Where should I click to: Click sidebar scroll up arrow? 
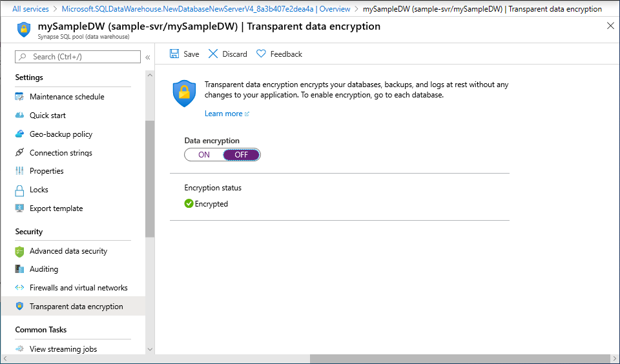(150, 75)
